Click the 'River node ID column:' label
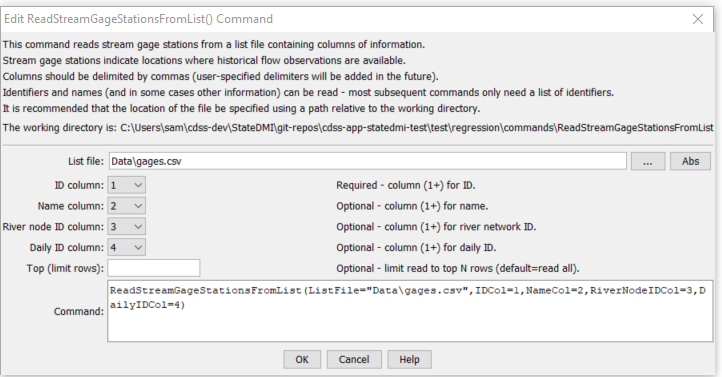 pyautogui.click(x=53, y=227)
